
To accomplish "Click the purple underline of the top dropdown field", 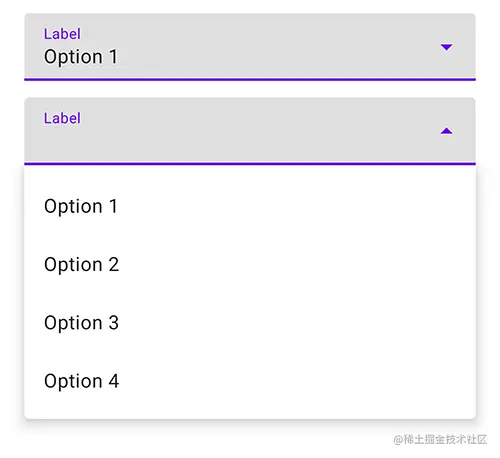I will pos(250,79).
